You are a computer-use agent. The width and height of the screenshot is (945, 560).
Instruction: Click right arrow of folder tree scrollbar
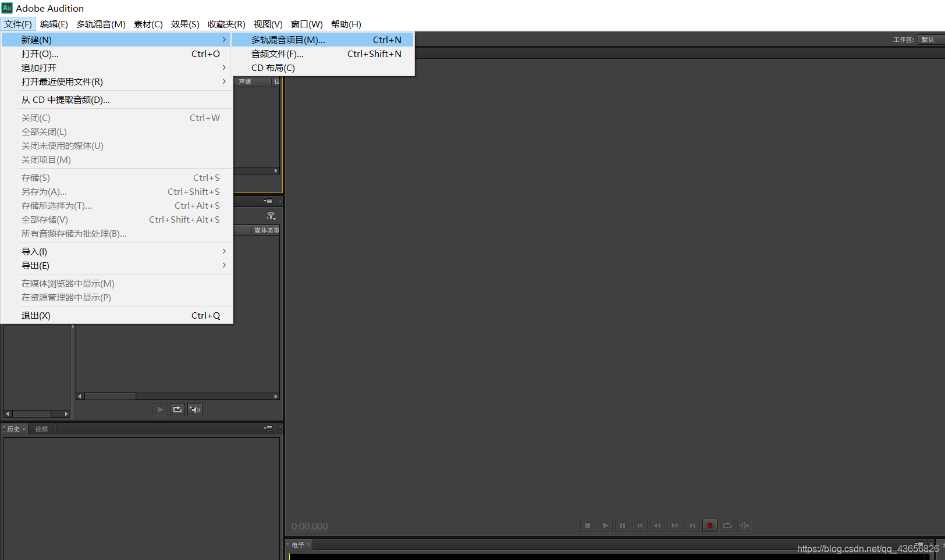(66, 414)
